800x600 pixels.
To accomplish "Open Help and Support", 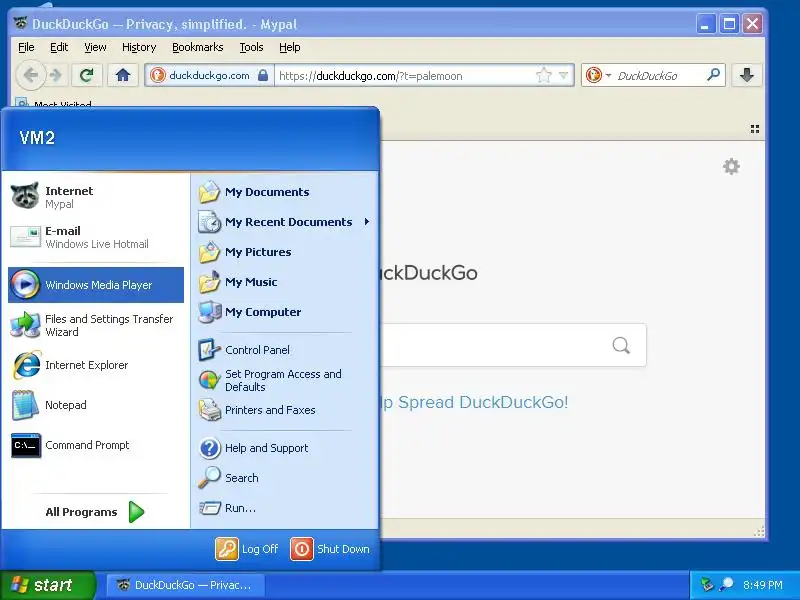I will 285,448.
